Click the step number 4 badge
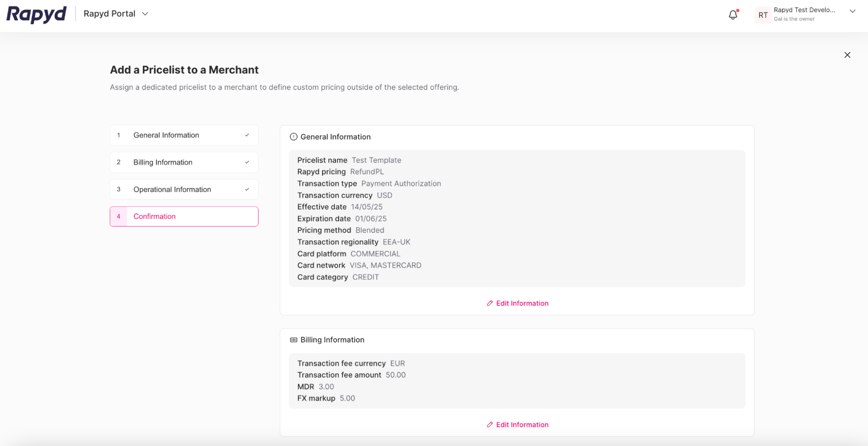The height and width of the screenshot is (446, 868). click(x=119, y=216)
